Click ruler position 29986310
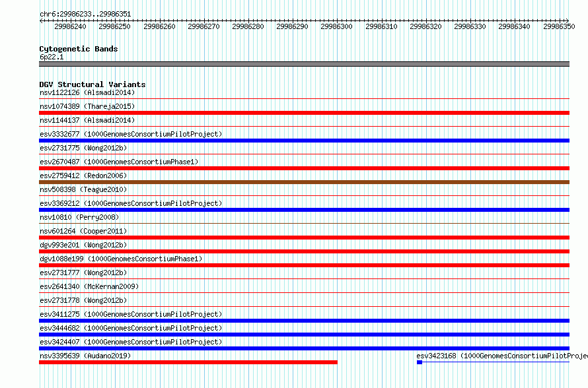The image size is (588, 388). pos(381,26)
